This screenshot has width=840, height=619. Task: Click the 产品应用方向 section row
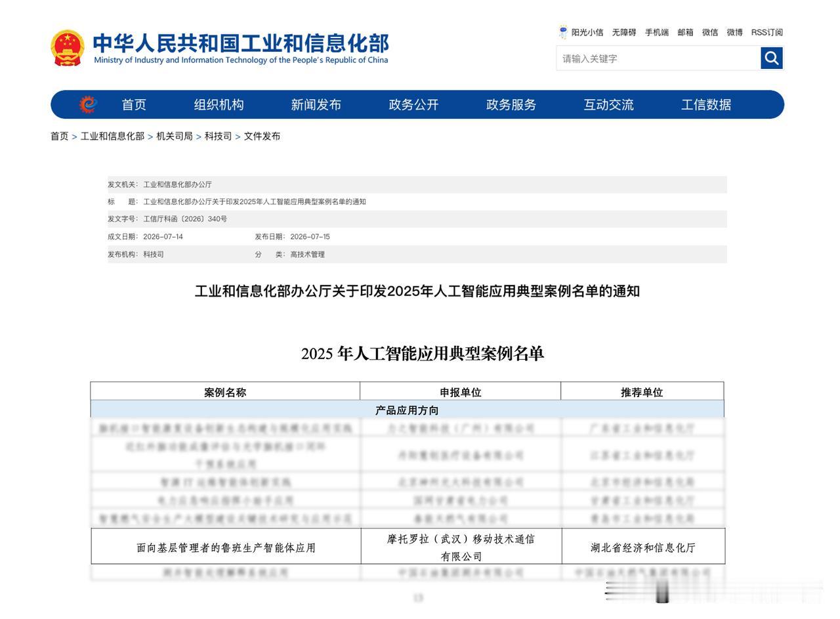[407, 410]
